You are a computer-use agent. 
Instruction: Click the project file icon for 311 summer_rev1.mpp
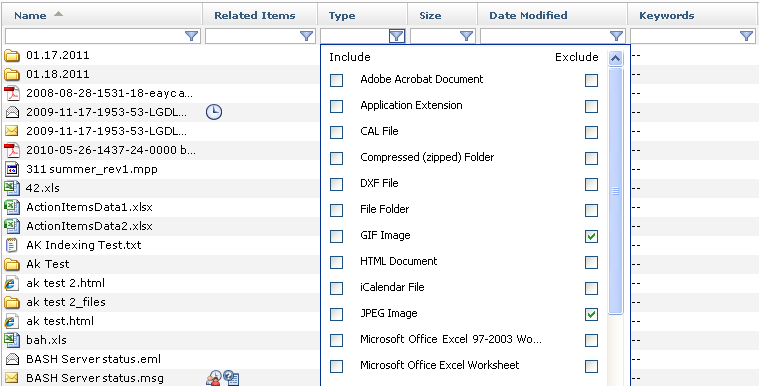tap(12, 169)
